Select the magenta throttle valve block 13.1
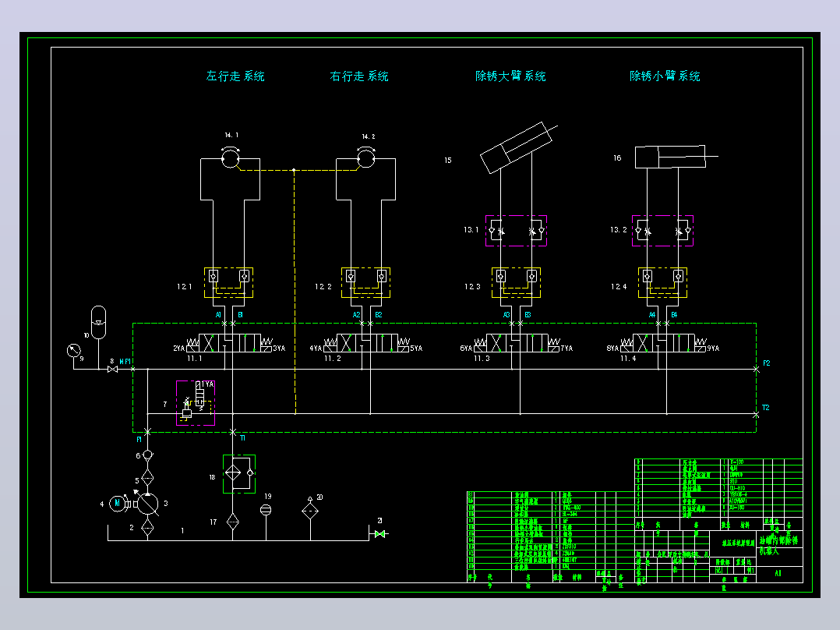 (516, 231)
